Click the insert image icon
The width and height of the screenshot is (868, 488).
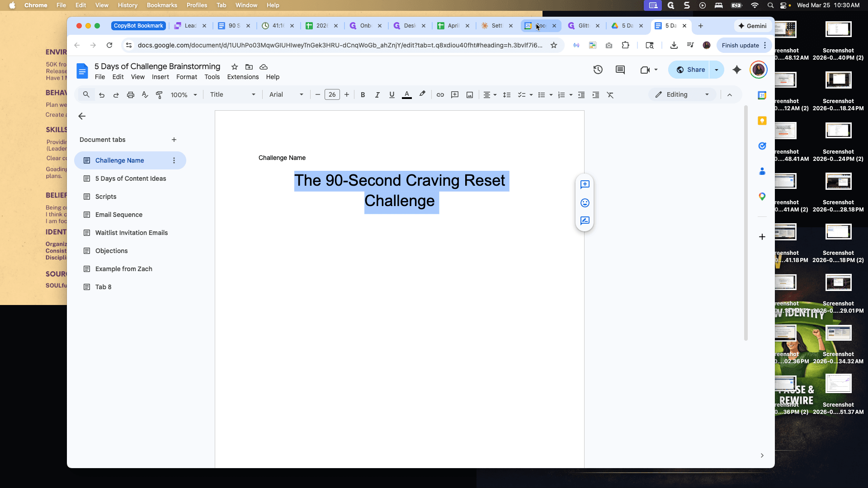(x=470, y=95)
